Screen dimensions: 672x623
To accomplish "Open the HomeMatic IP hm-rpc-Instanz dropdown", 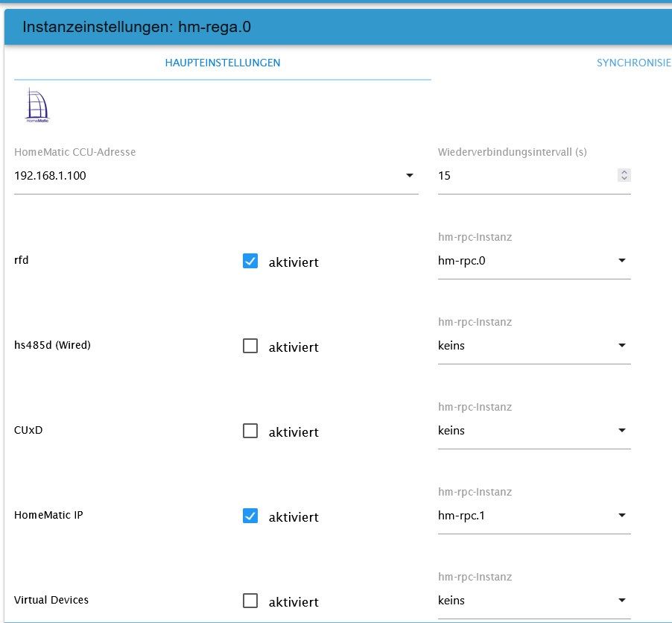I will point(534,516).
